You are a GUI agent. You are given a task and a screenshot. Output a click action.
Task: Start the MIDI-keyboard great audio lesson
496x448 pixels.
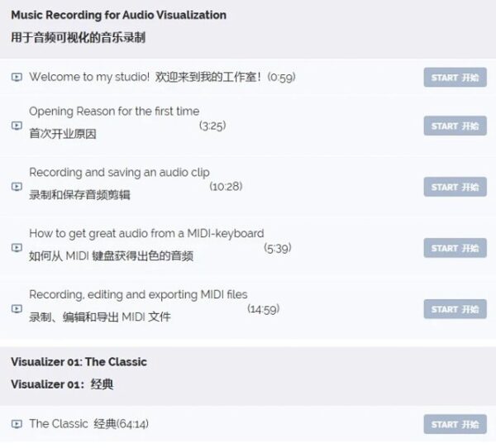(455, 248)
